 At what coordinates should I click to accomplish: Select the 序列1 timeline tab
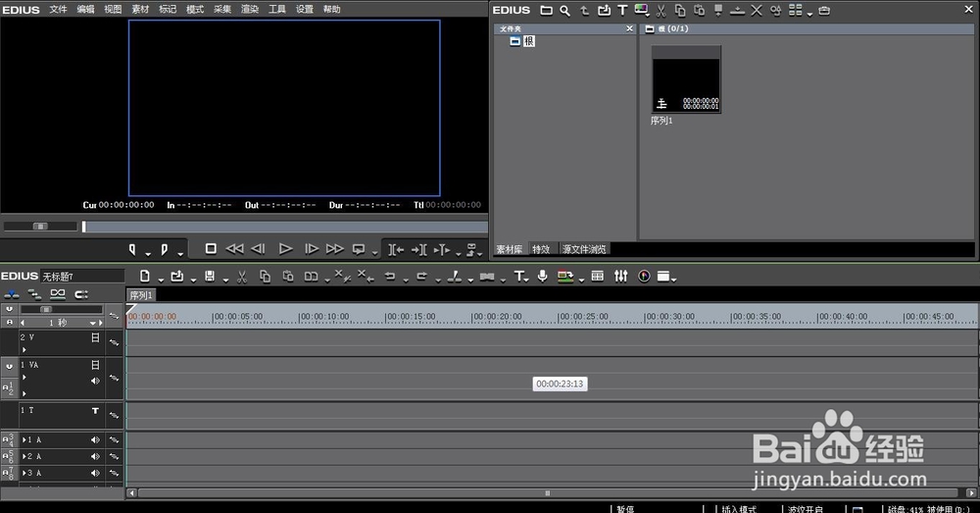[141, 295]
